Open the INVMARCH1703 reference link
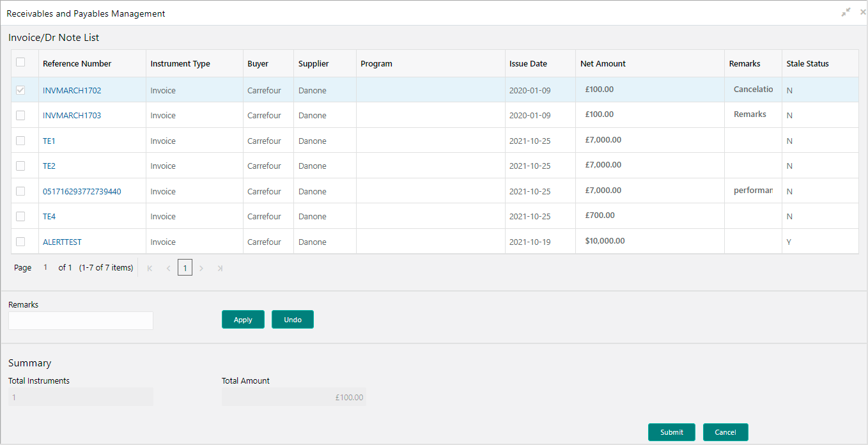868x445 pixels. [x=72, y=116]
